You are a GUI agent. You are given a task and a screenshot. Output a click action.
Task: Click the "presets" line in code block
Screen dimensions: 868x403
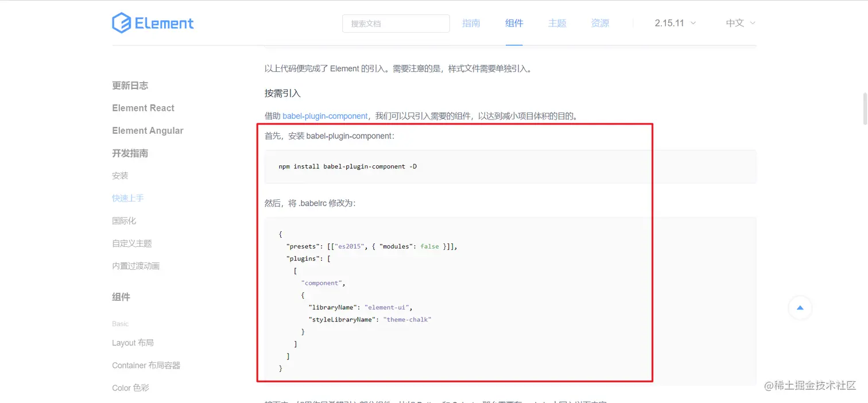click(x=372, y=246)
